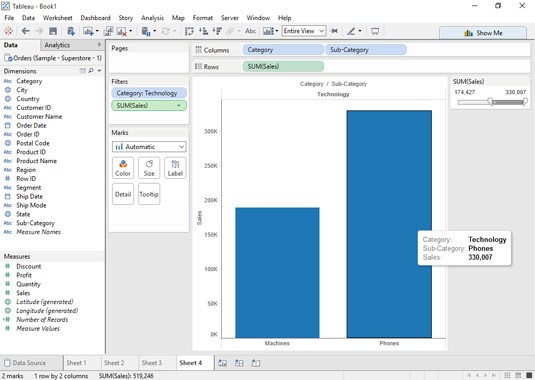Click the Presentation Mode icon
This screenshot has height=380, width=535.
(x=375, y=31)
